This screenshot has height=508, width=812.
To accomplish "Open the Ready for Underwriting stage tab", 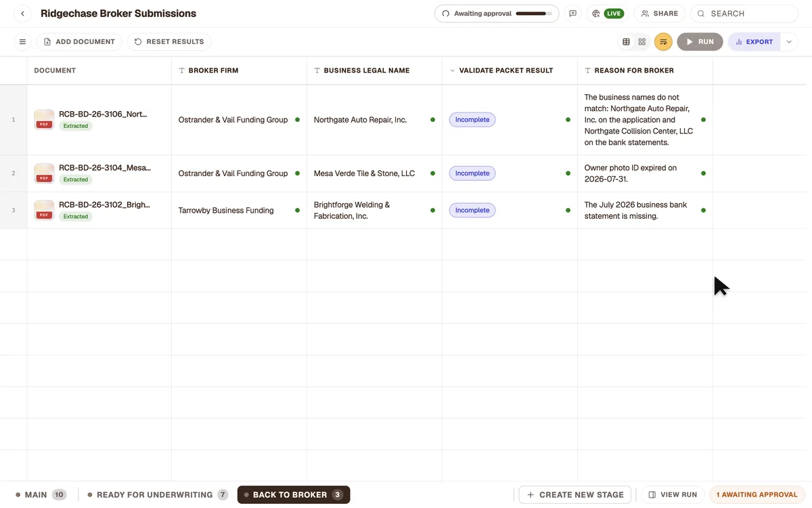I will click(158, 495).
